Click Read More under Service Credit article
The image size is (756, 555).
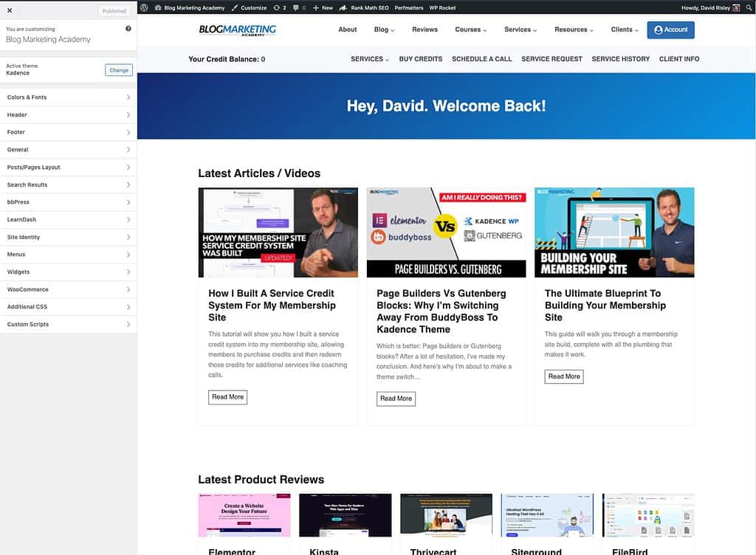point(227,397)
